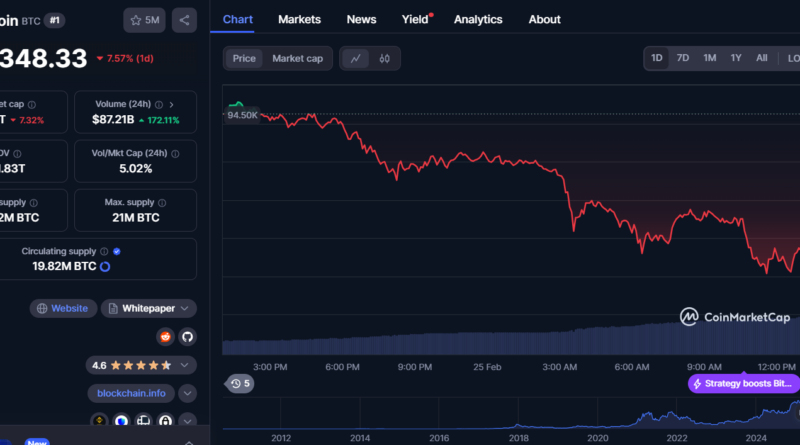This screenshot has height=445, width=800.
Task: Set chart range to All
Action: tap(762, 58)
